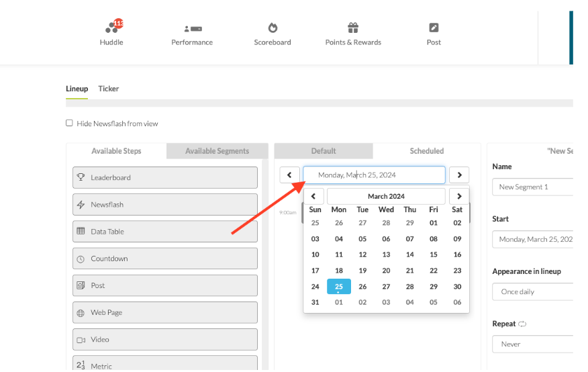Add the Countdown step

tap(165, 259)
